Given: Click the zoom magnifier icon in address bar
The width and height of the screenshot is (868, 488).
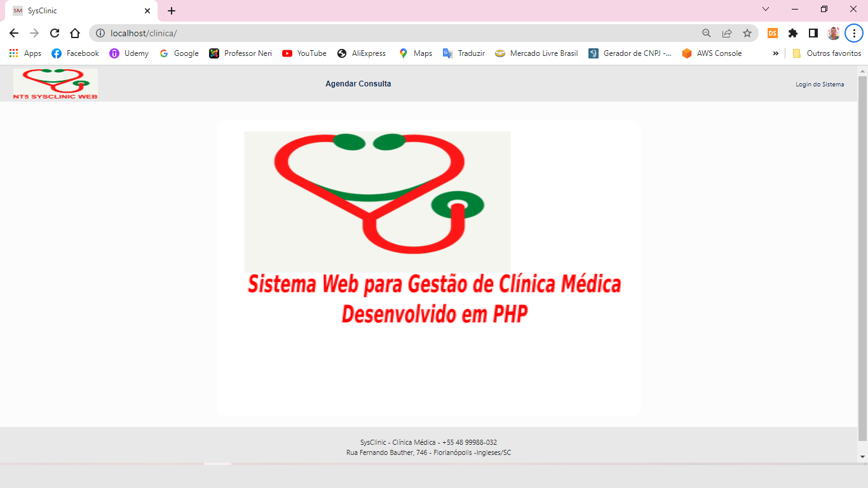Looking at the screenshot, I should (x=707, y=33).
